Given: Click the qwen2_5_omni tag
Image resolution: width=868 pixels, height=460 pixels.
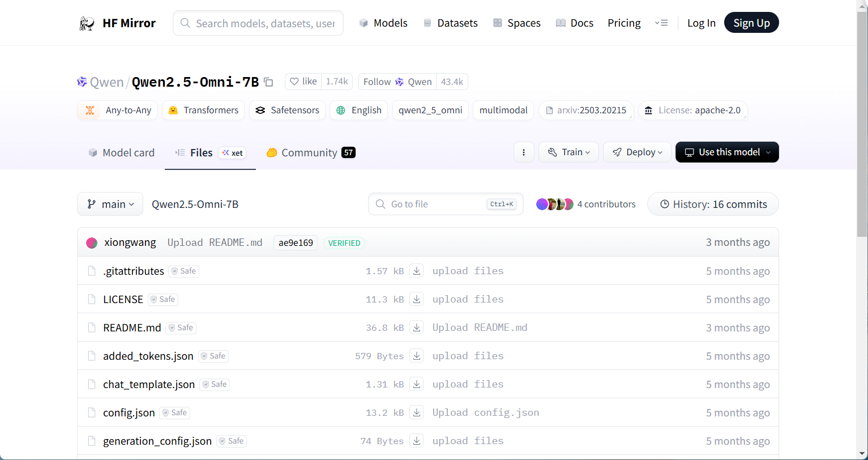Looking at the screenshot, I should [430, 110].
